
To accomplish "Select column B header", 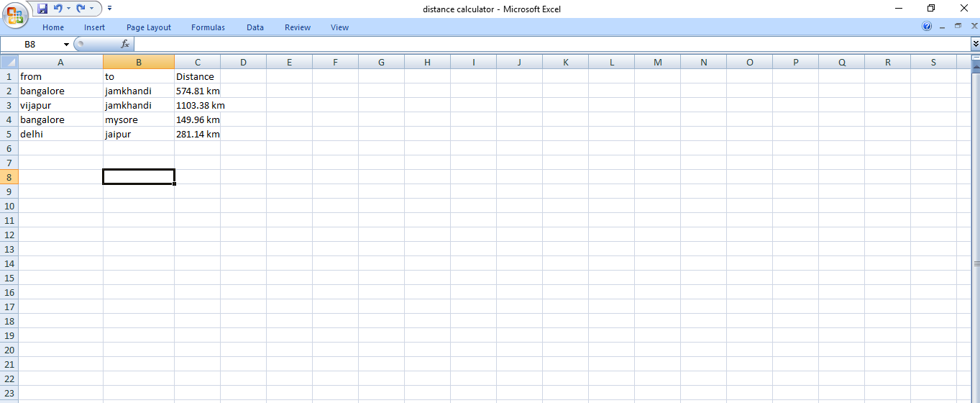I will pyautogui.click(x=139, y=62).
